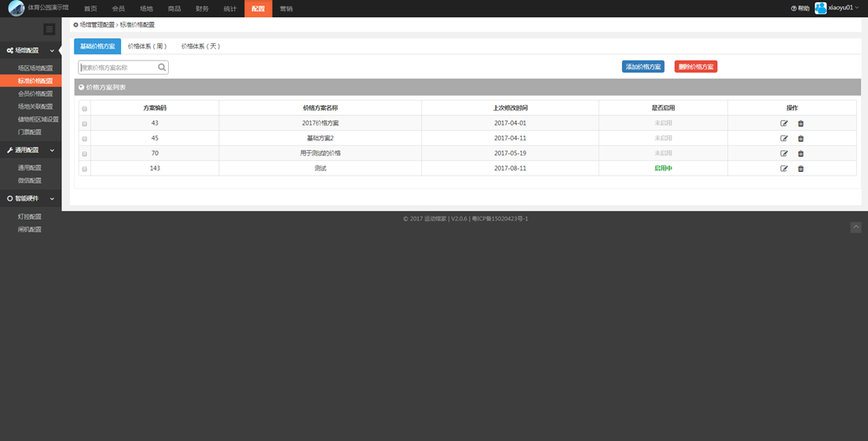
Task: Click the 帮助 help icon
Action: [793, 9]
